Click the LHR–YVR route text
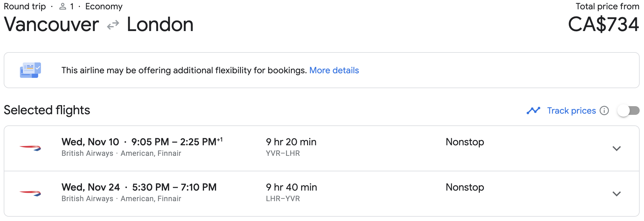Screen dimensions: 644x221 click(x=283, y=199)
